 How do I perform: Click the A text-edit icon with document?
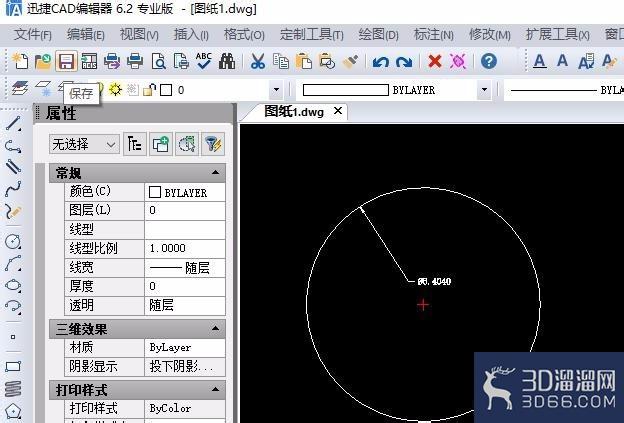click(586, 61)
